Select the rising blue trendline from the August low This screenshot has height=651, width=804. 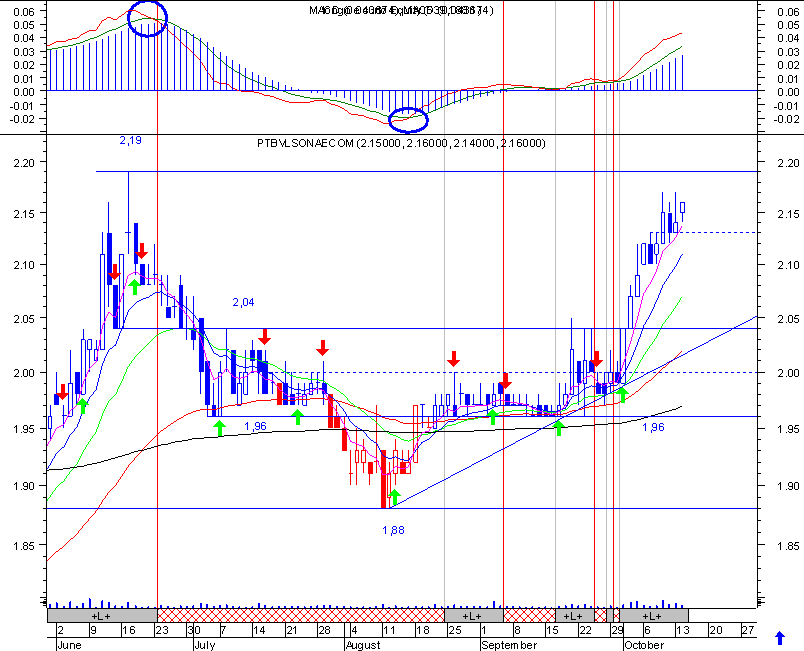pos(573,413)
